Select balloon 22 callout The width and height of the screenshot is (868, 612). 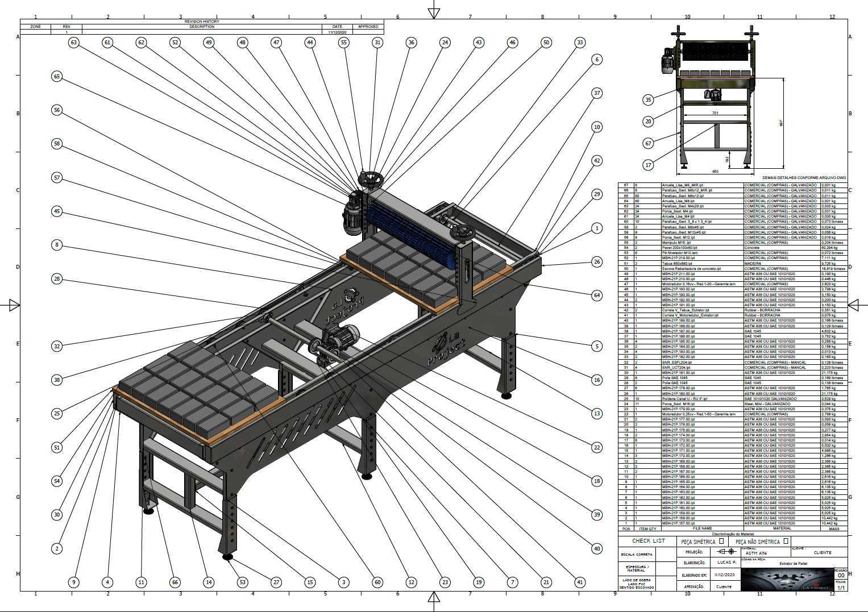pos(597,447)
